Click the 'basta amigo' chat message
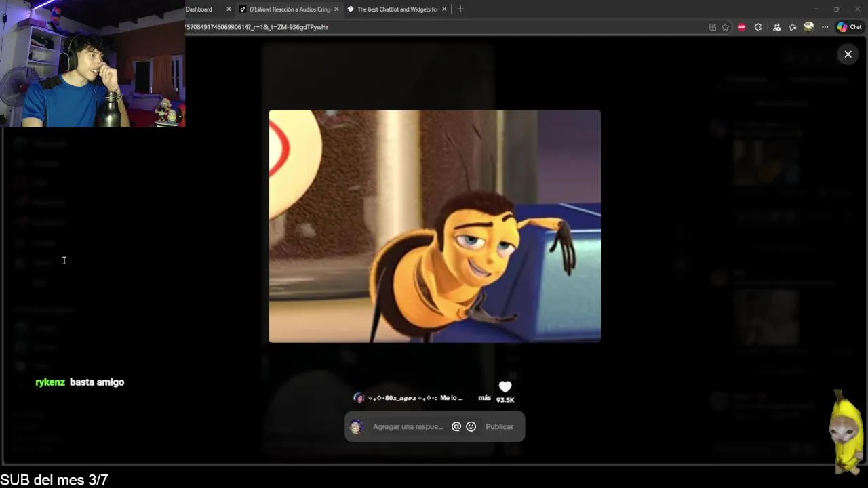 click(x=97, y=382)
